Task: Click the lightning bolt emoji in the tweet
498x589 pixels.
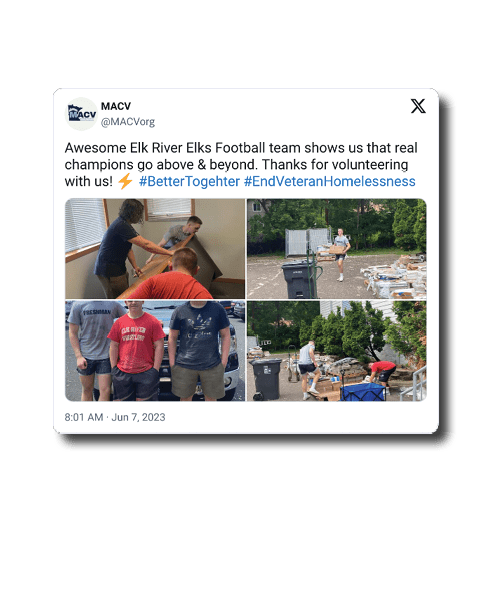Action: coord(125,181)
